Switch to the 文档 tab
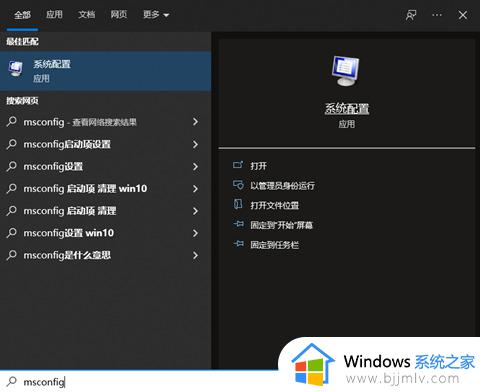This screenshot has width=480, height=392. coord(87,15)
